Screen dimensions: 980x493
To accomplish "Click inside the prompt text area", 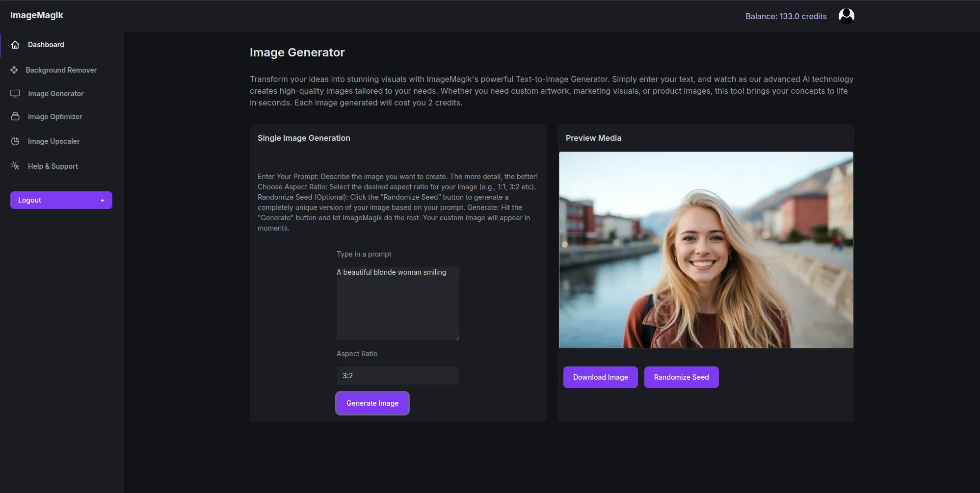I will [x=397, y=303].
